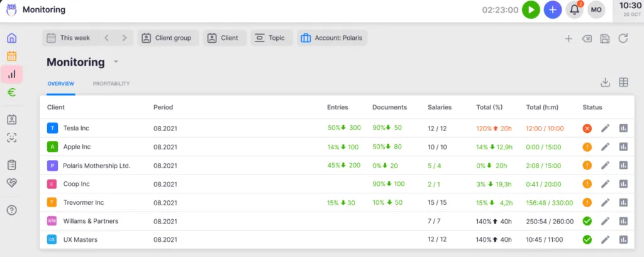The image size is (644, 257).
Task: Sort by the Total (%) column header
Action: [x=489, y=107]
